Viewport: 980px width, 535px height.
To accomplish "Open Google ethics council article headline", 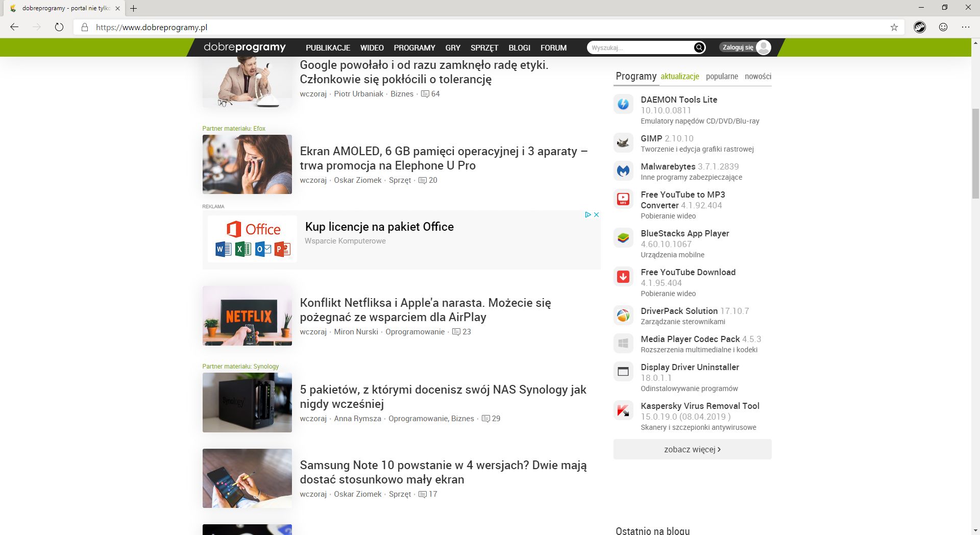I will (x=424, y=72).
